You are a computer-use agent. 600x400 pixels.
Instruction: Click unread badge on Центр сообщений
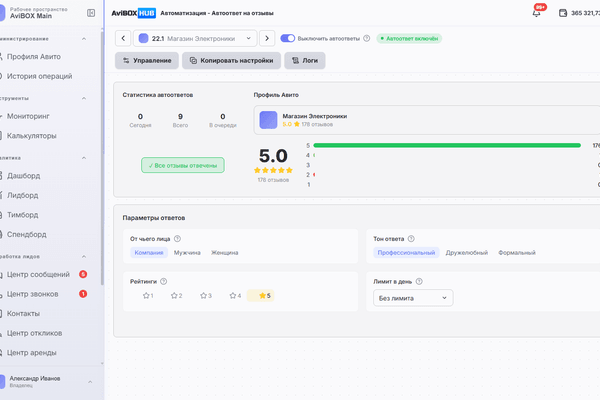pyautogui.click(x=83, y=274)
